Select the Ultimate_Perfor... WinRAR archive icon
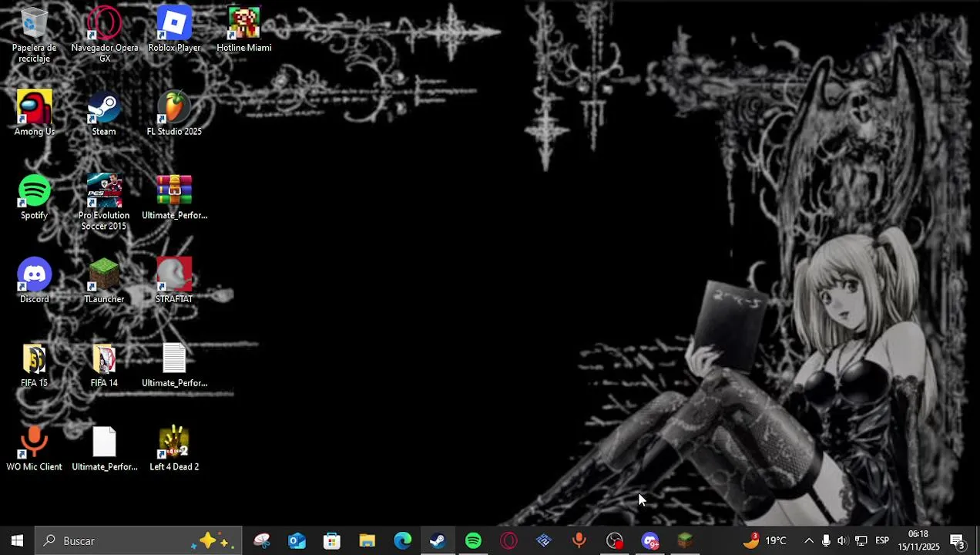Viewport: 980px width, 555px height. coord(174,198)
